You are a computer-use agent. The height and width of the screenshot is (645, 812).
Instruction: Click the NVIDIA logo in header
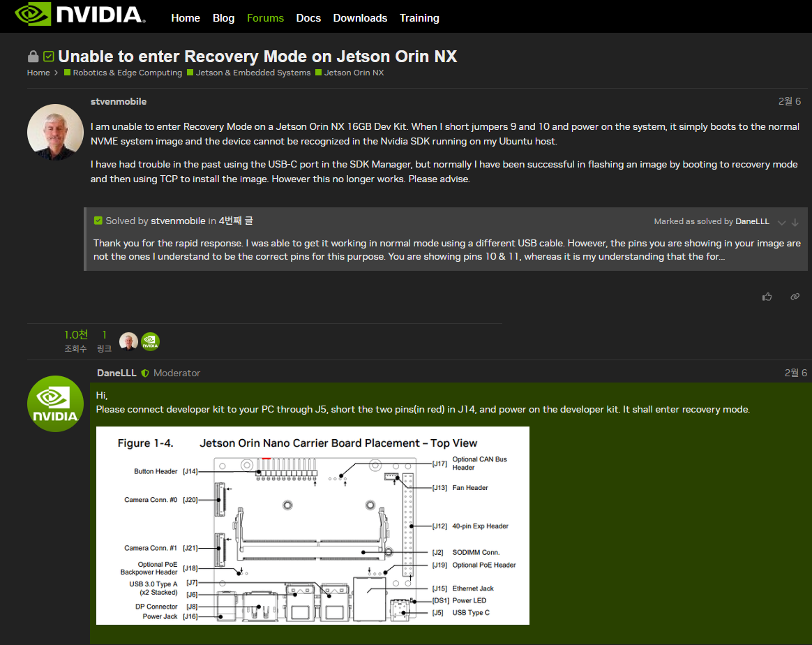pyautogui.click(x=80, y=15)
